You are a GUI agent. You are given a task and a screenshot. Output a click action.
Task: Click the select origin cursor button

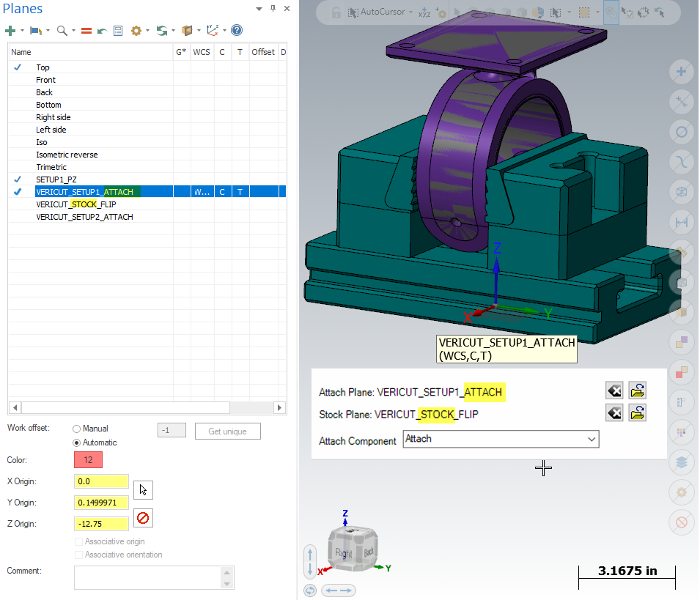(x=144, y=490)
